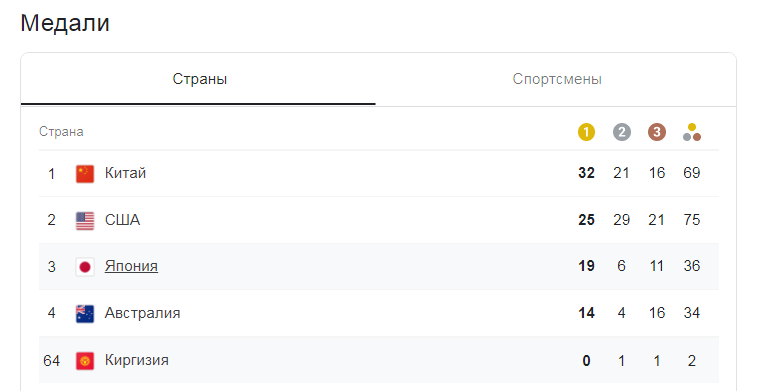Click the USA flag icon
This screenshot has width=757, height=391.
pyautogui.click(x=85, y=220)
